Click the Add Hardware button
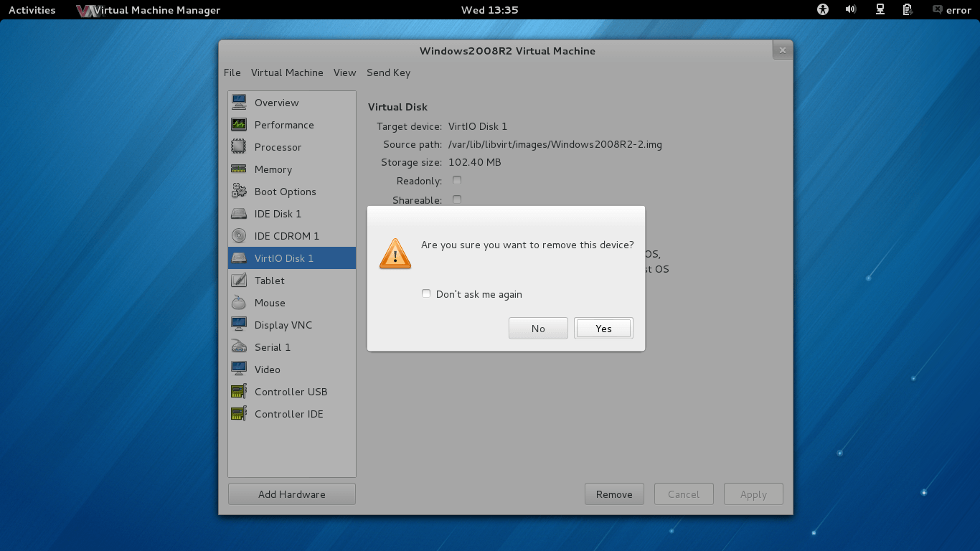 [292, 494]
